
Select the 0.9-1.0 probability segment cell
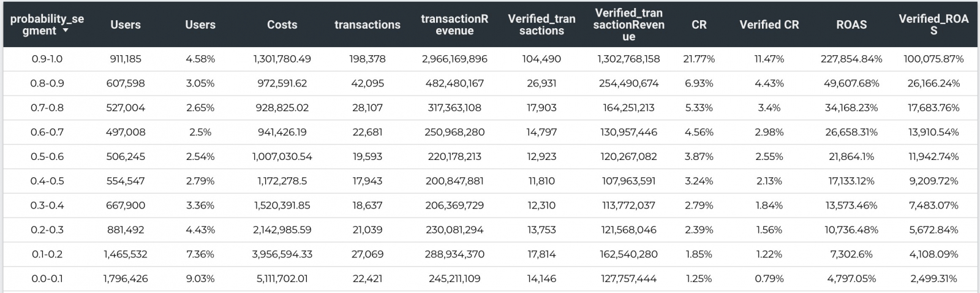click(x=47, y=59)
